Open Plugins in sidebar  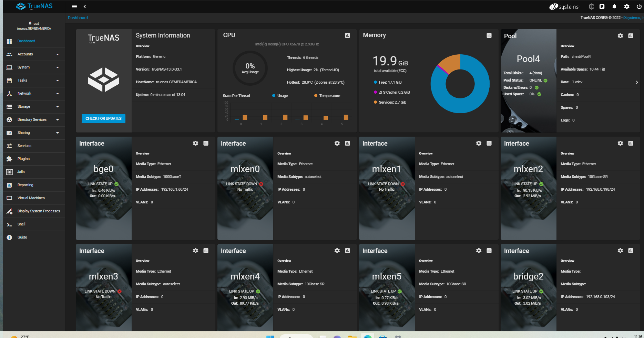(x=34, y=159)
